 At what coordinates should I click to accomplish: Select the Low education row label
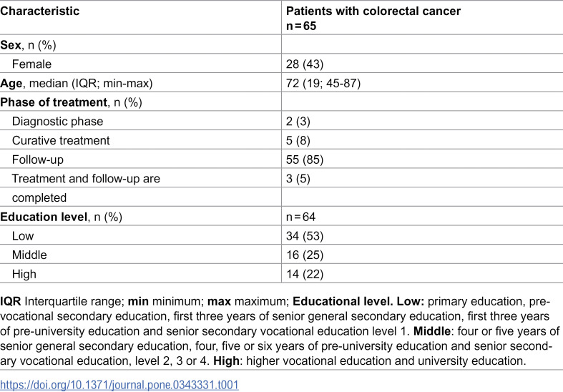23,236
